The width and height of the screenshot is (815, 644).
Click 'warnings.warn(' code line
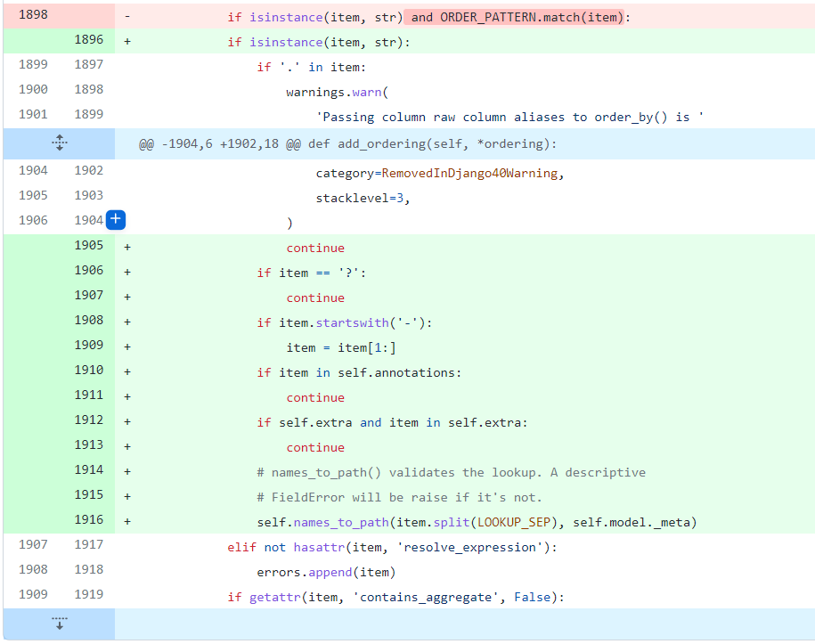coord(337,92)
